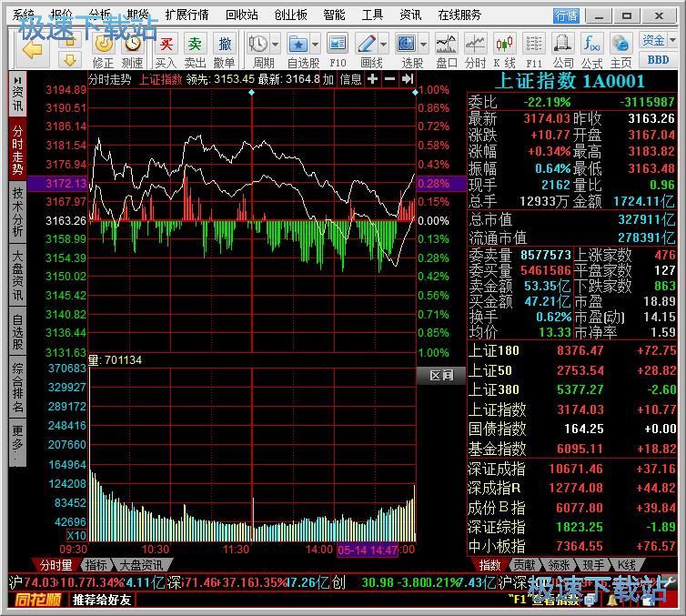Toggle the X10 volume scale button

76,535
